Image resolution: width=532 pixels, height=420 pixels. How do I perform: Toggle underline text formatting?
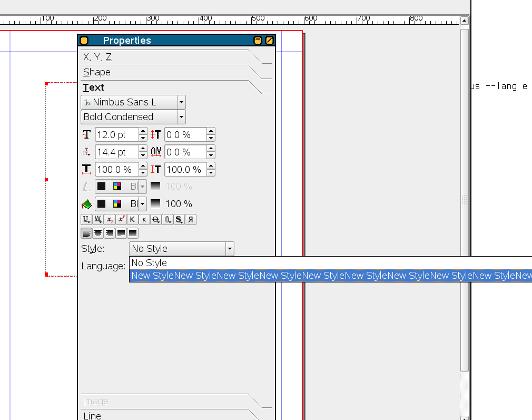tap(86, 219)
